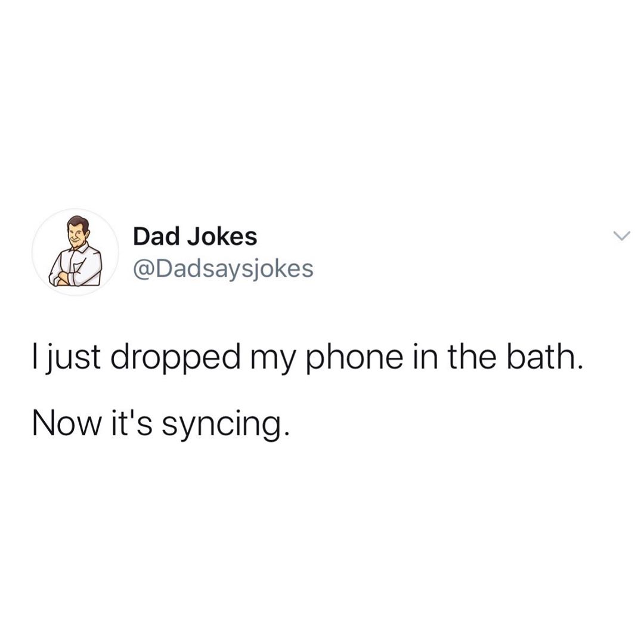Screen dimensions: 644x644
Task: Expand the tweet options chevron
Action: [621, 236]
